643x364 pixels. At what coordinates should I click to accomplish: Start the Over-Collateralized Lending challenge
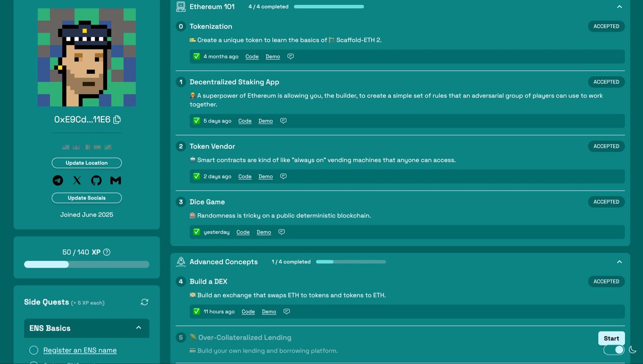tap(611, 338)
